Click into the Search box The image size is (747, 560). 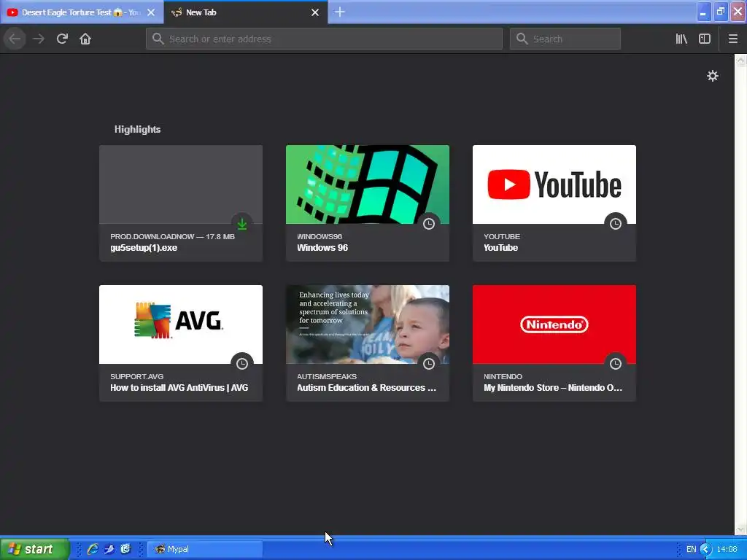tap(565, 39)
